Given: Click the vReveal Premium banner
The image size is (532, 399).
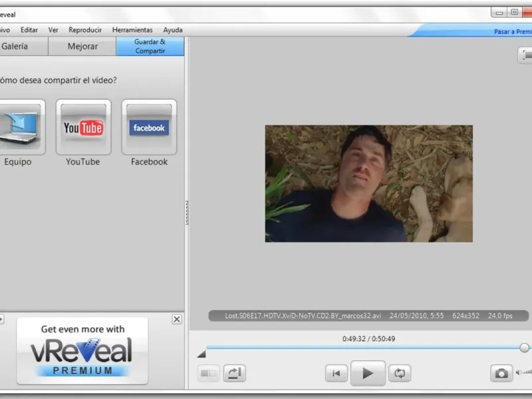Looking at the screenshot, I should [82, 351].
